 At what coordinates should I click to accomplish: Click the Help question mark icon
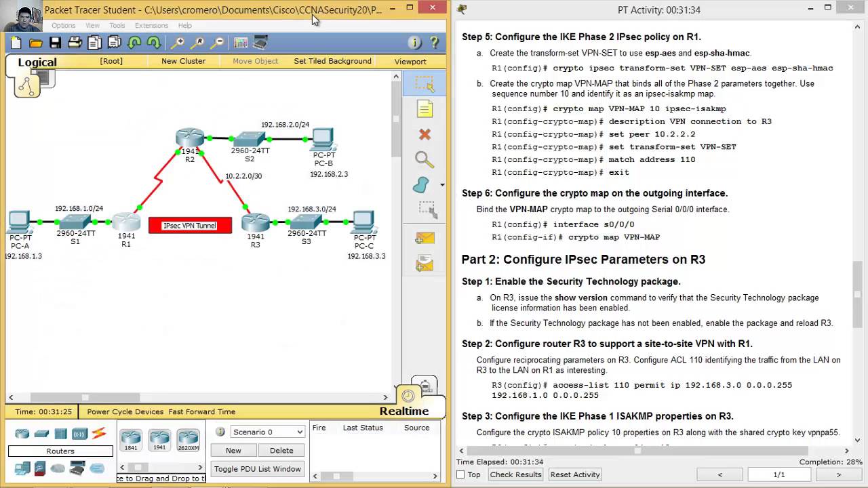point(435,43)
